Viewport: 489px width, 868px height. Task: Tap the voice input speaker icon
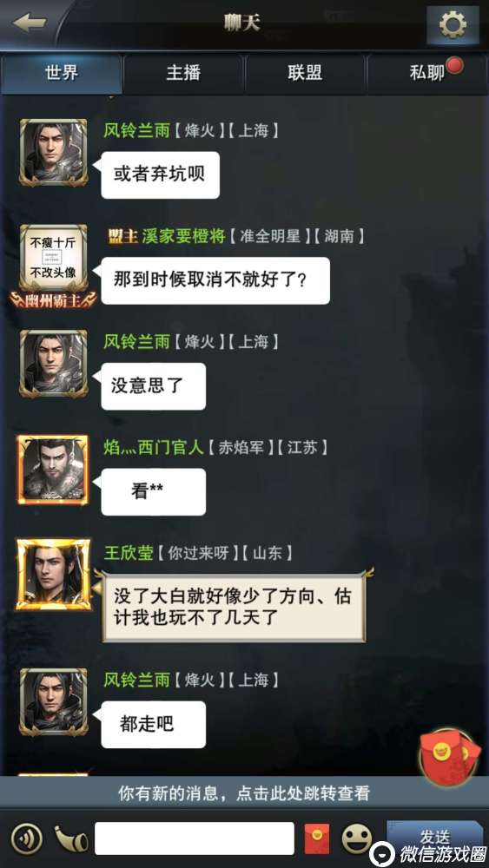pyautogui.click(x=27, y=838)
